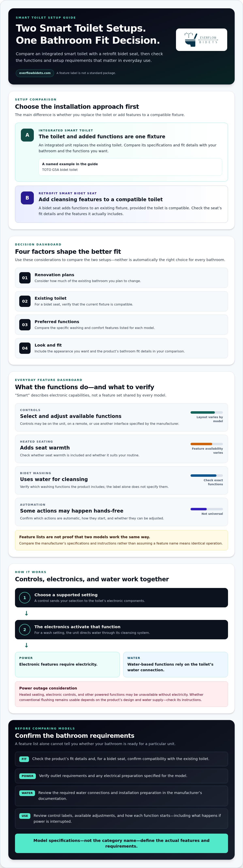This screenshot has height=868, width=243.
Task: Click the green A badge icon
Action: coord(27,135)
